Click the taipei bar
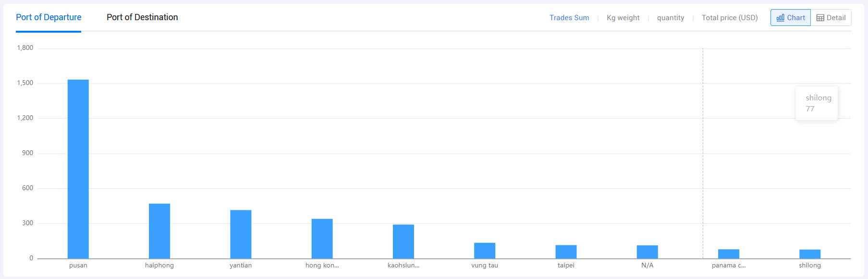 (x=566, y=252)
